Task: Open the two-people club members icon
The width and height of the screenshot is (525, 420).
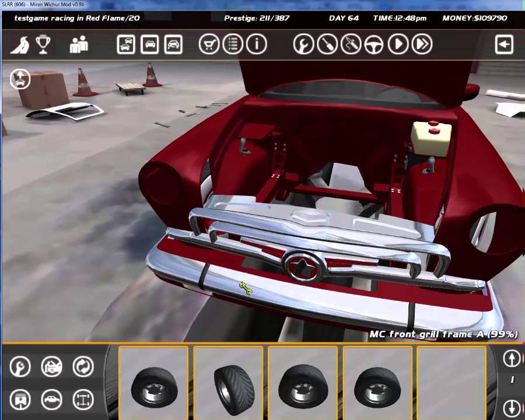Action: coord(79,44)
